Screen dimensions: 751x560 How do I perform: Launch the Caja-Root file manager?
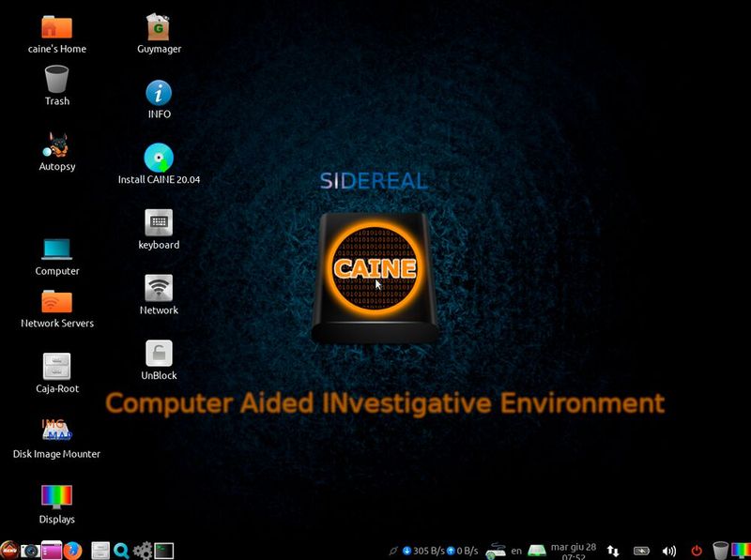click(54, 366)
